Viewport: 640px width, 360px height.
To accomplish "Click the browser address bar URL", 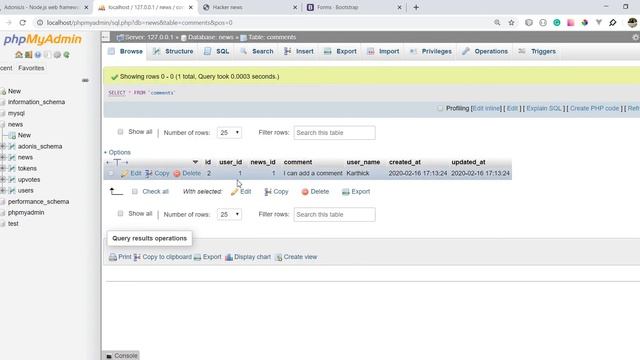I will click(140, 23).
